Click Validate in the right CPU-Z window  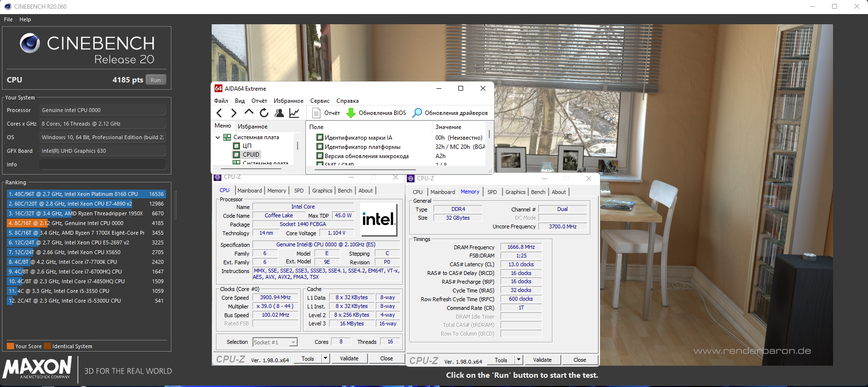pos(542,360)
